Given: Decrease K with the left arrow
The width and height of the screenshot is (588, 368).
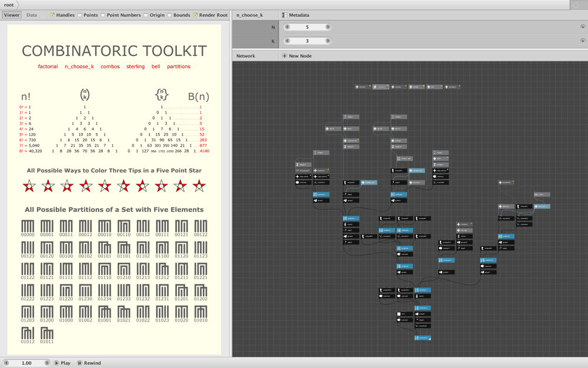Looking at the screenshot, I should [288, 41].
